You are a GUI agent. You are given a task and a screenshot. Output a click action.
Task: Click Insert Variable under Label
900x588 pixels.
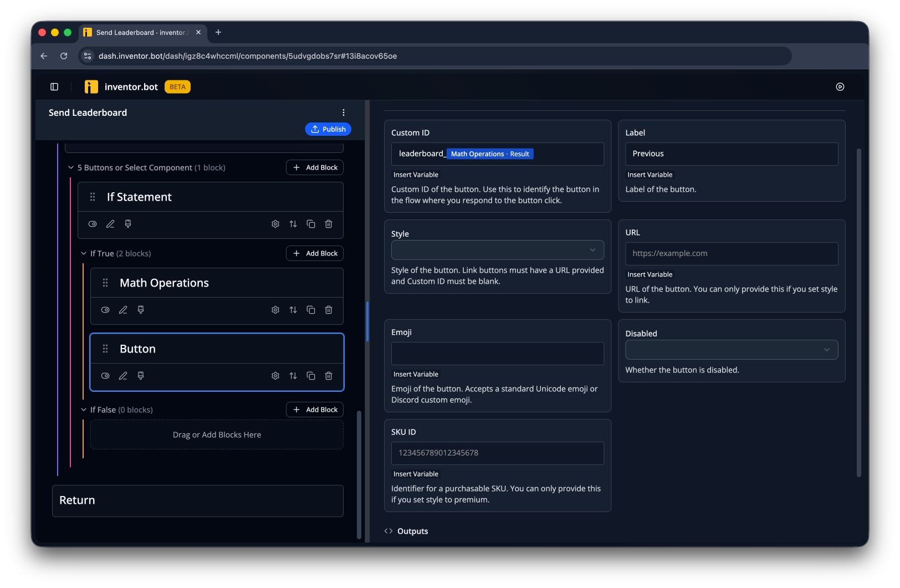[650, 175]
